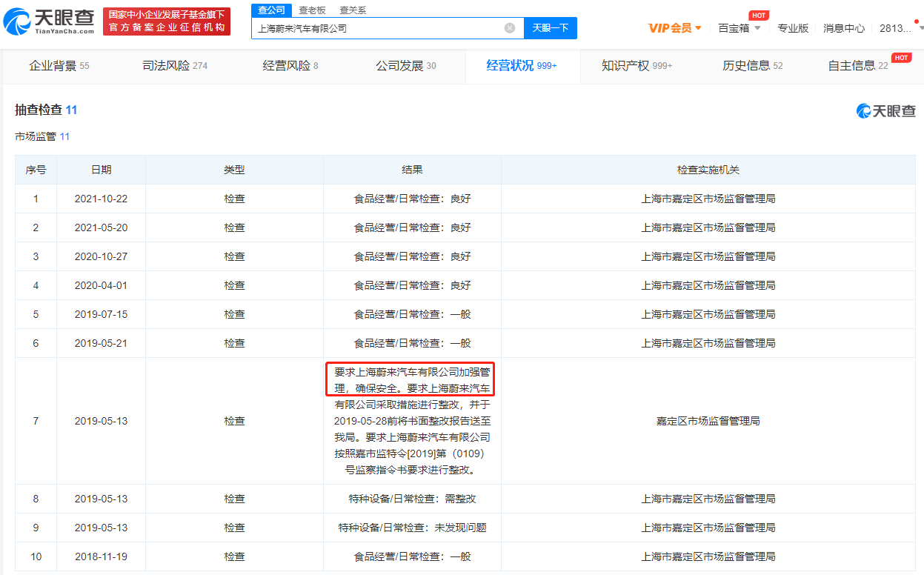Click the date 2021-10-22 cell
Viewport: 924px width, 575px height.
coord(101,199)
